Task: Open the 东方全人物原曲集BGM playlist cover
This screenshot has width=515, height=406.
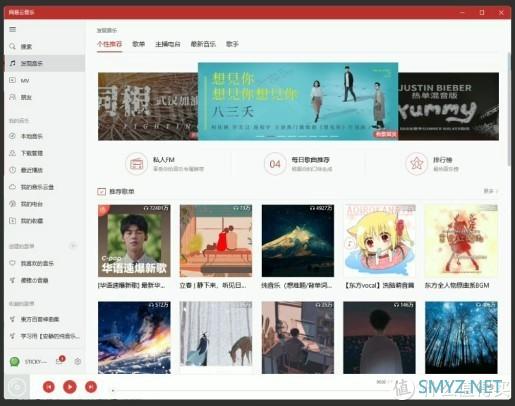Action: (461, 241)
